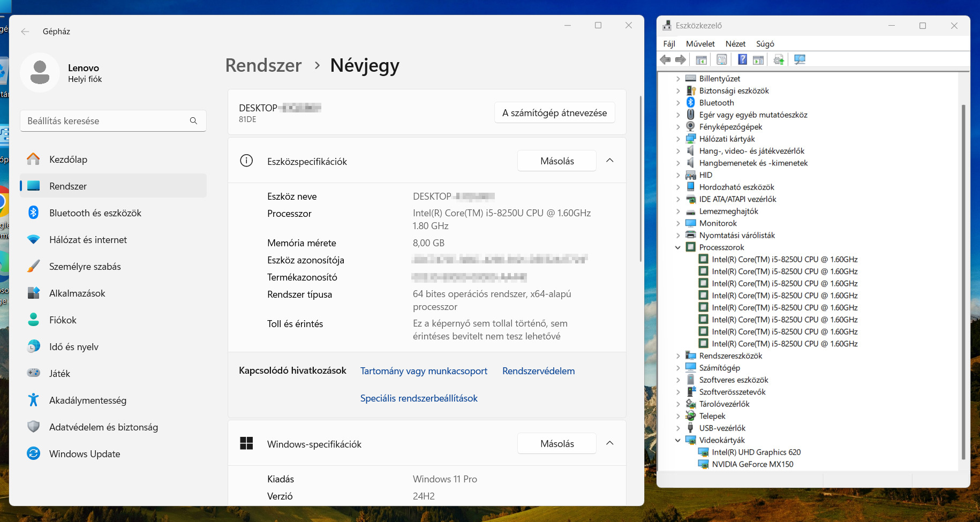Select Hangbemenetek és -kimenetek category
Image resolution: width=980 pixels, height=522 pixels.
753,163
